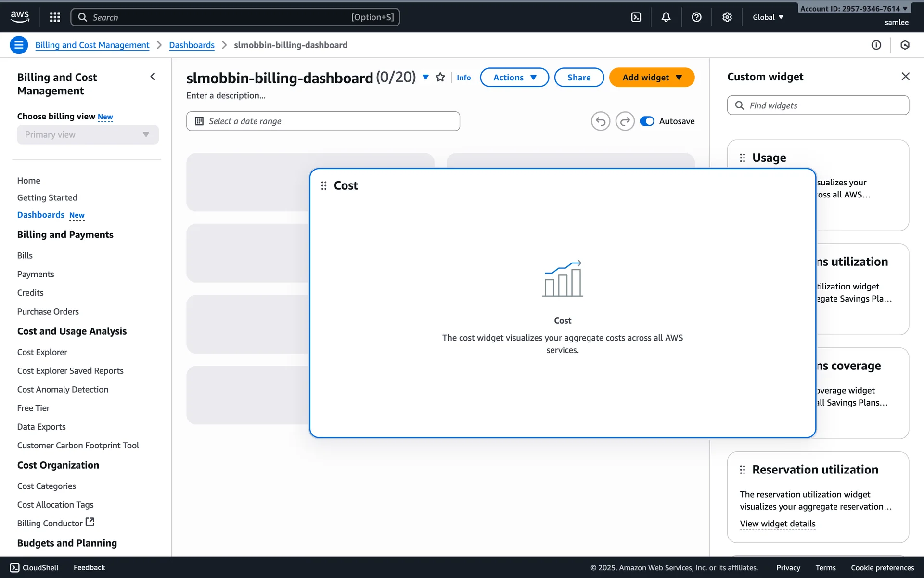Favorite the dashboard with star icon
The height and width of the screenshot is (578, 924).
(x=440, y=77)
